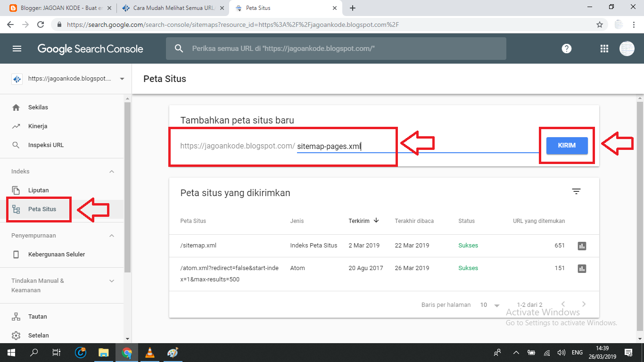Click the next page arrow in pagination
Image resolution: width=644 pixels, height=362 pixels.
pos(584,304)
